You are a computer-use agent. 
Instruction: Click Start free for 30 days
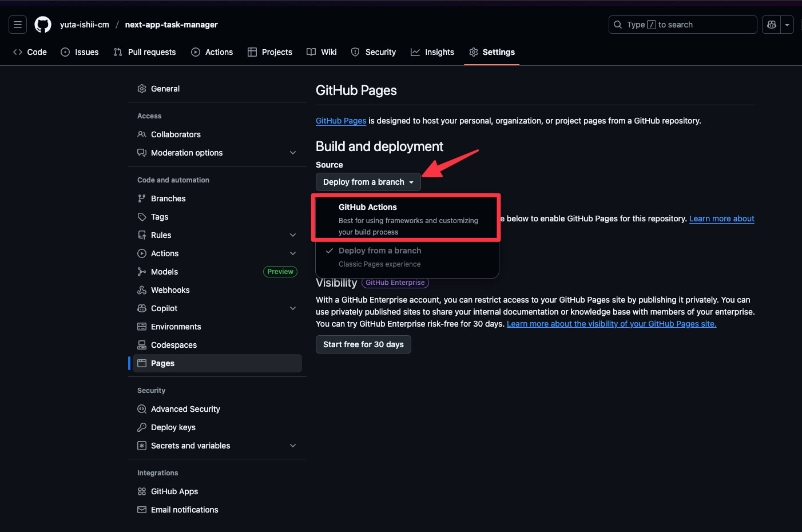(x=363, y=344)
